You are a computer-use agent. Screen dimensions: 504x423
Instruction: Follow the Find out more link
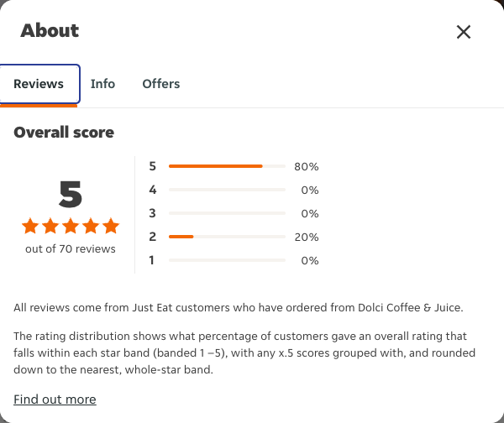click(x=55, y=399)
